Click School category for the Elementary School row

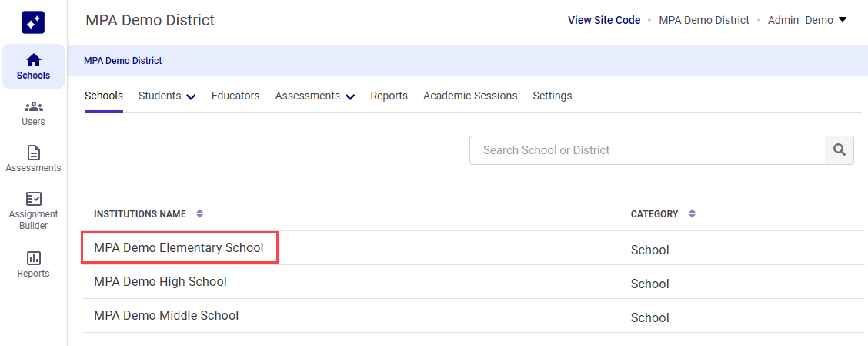650,250
